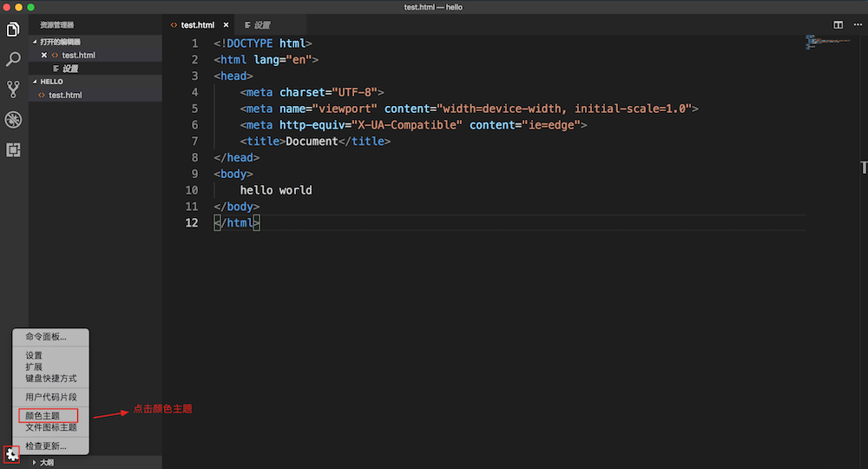Click the minimap code preview
The width and height of the screenshot is (868, 469).
[823, 42]
